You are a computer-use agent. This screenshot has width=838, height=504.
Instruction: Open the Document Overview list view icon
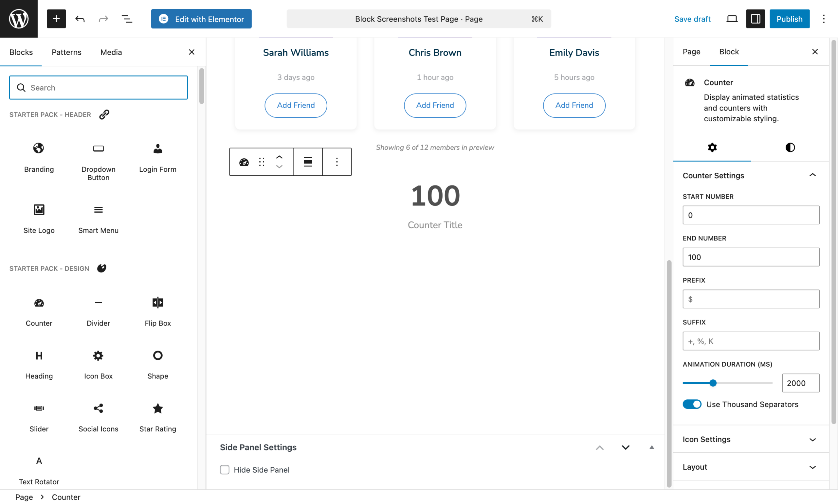[127, 19]
